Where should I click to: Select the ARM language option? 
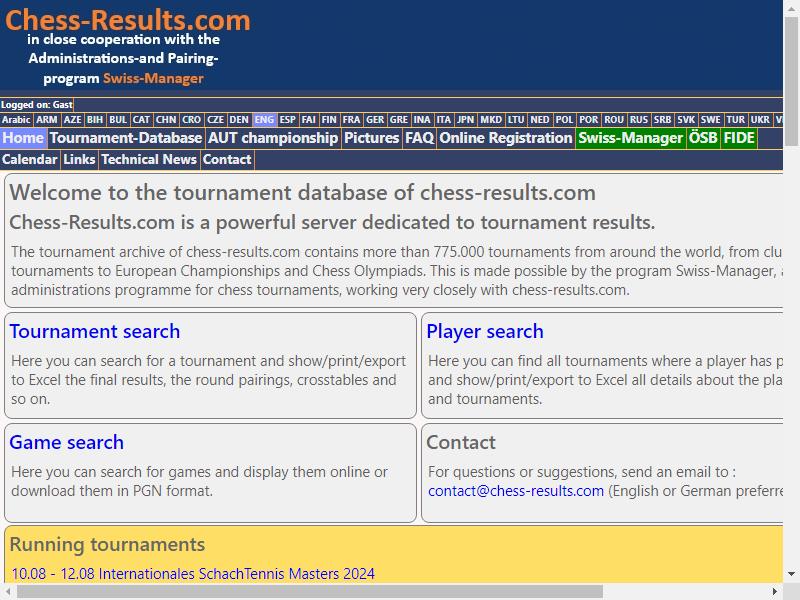click(47, 119)
